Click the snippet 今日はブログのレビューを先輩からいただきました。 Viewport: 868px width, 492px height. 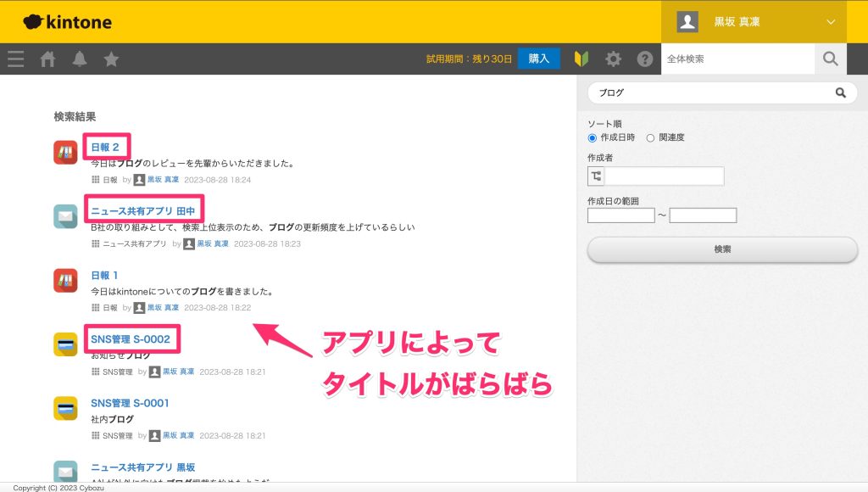[193, 164]
